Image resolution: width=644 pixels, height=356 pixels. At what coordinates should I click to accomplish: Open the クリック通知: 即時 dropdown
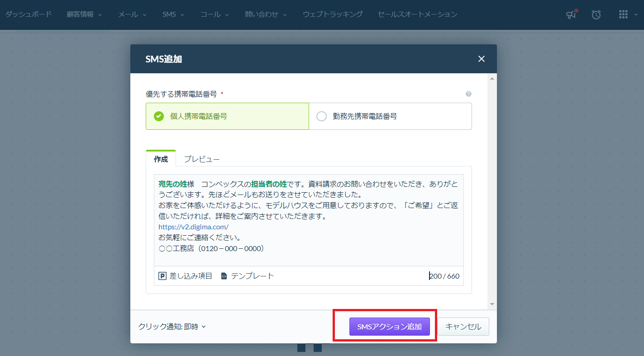172,327
